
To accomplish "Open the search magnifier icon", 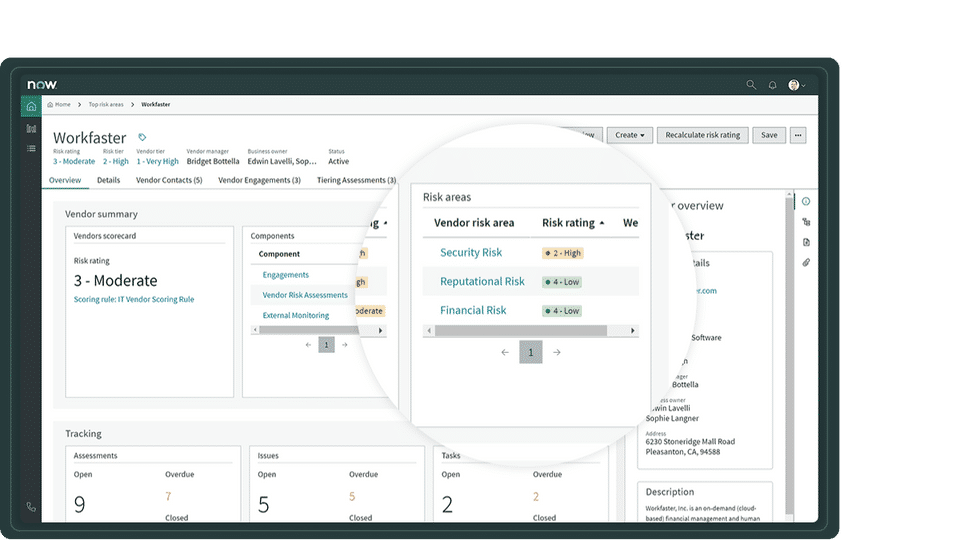I will click(751, 85).
